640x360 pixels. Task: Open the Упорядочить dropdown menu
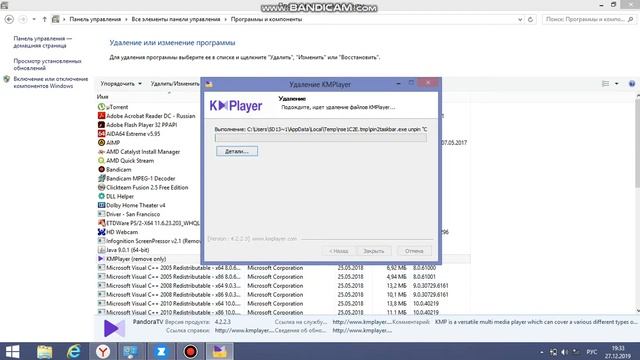(121, 84)
